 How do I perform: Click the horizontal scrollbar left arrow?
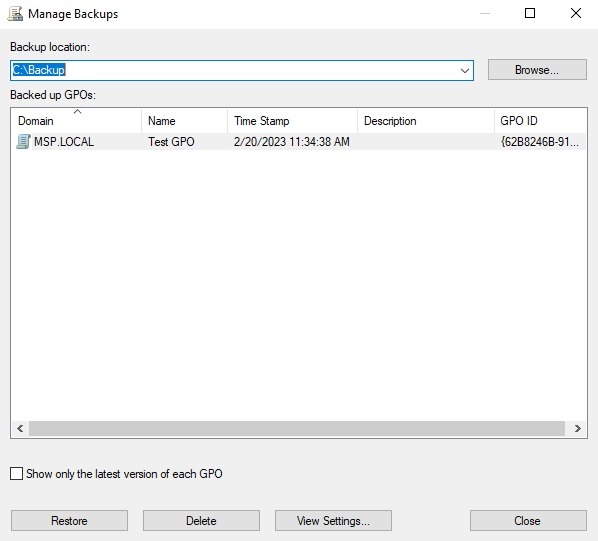click(20, 428)
